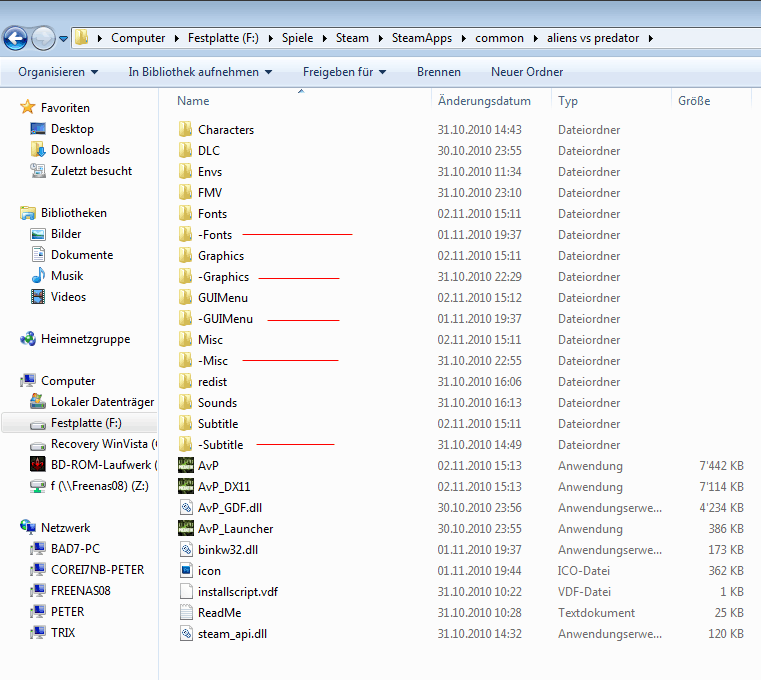Select the AvP_Launcher application icon

tap(186, 529)
